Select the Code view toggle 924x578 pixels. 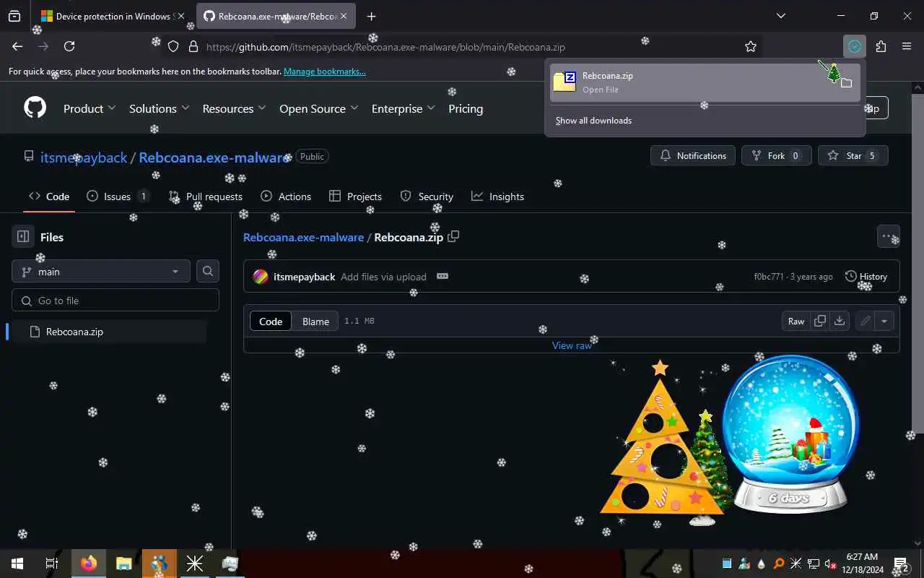coord(271,322)
